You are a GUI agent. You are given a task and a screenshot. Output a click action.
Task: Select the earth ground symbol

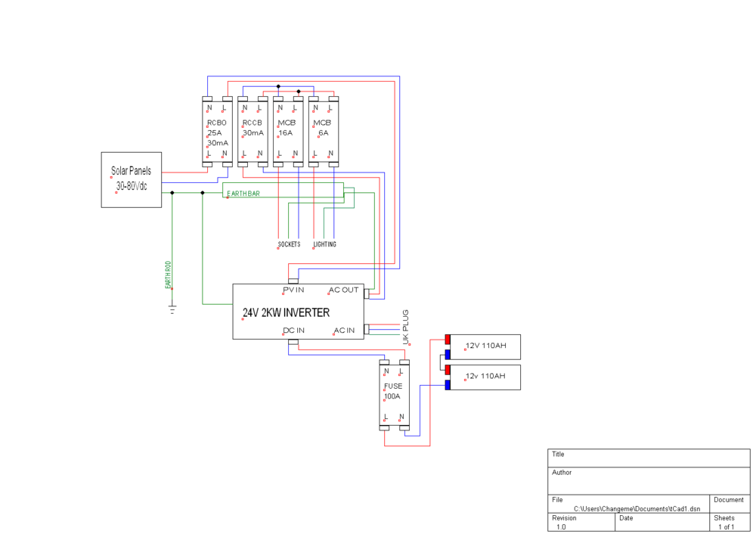[172, 309]
